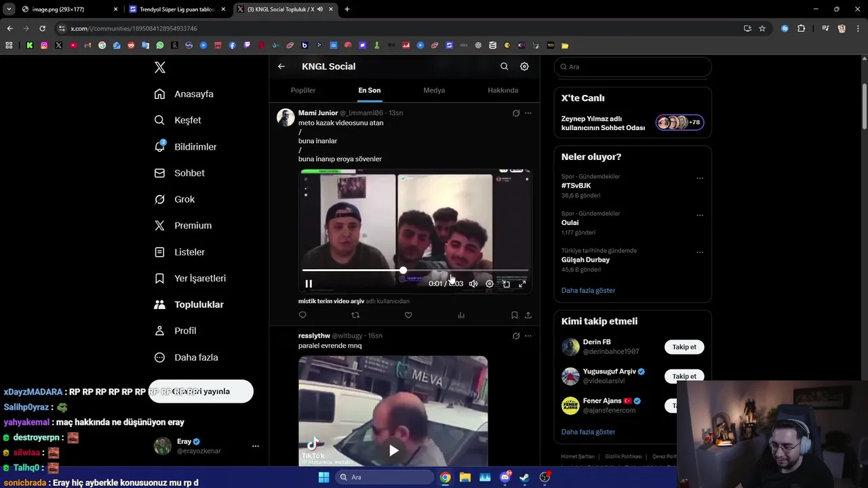This screenshot has height=488, width=868.
Task: Show more accounts under Kimi takip etmeli
Action: pos(588,432)
